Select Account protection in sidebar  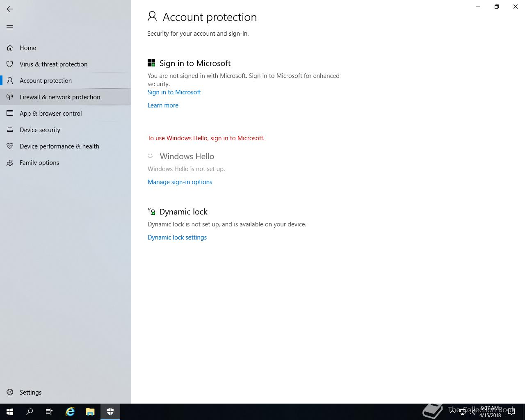coord(66,81)
